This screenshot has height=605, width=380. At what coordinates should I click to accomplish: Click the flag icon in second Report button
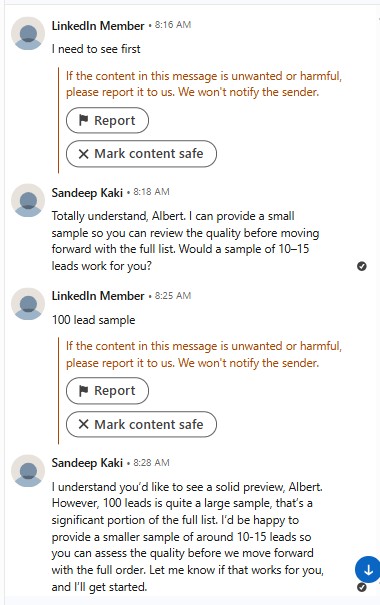point(83,390)
